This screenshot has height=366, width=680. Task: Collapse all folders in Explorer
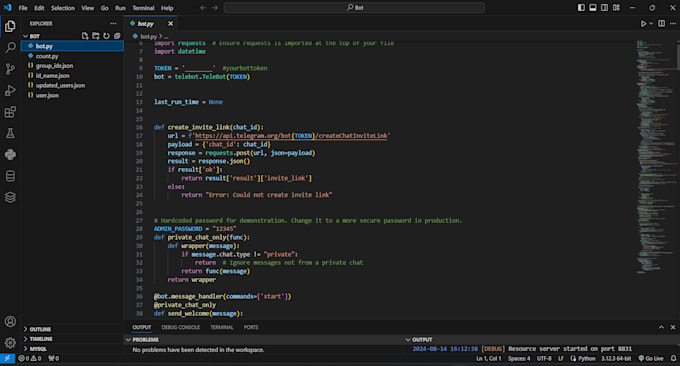(x=117, y=36)
